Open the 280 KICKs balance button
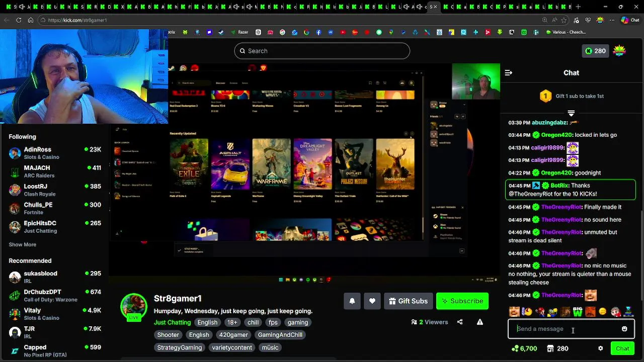Image resolution: width=644 pixels, height=362 pixels. pos(595,51)
